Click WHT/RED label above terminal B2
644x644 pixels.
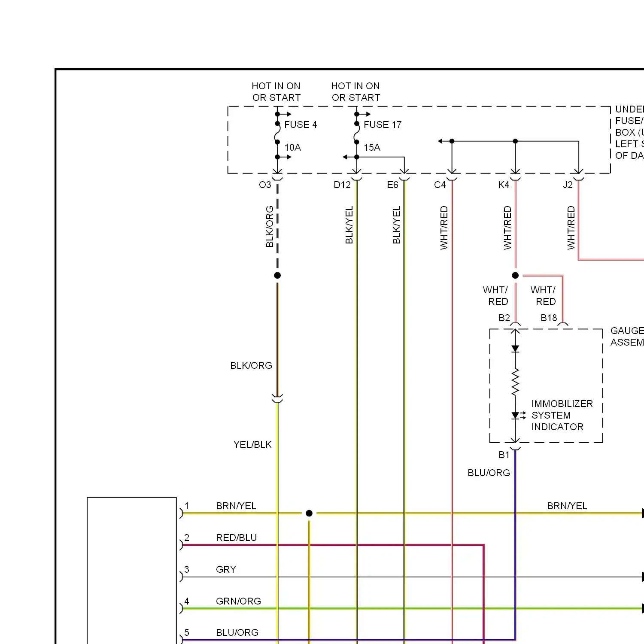[x=496, y=296]
